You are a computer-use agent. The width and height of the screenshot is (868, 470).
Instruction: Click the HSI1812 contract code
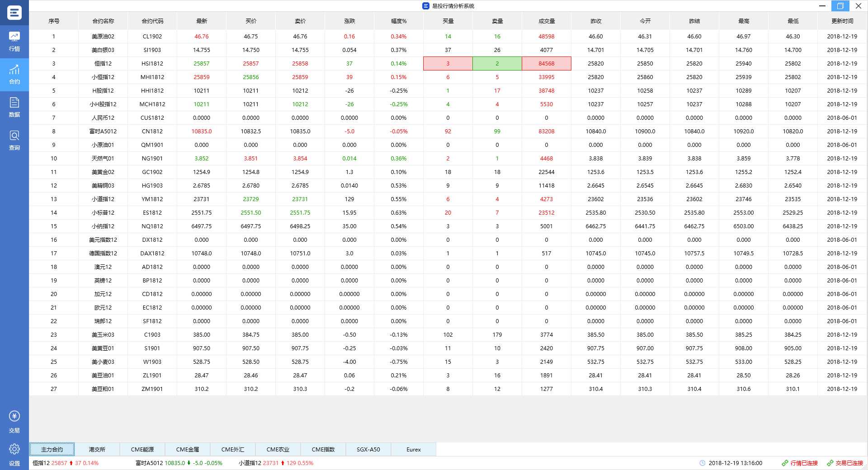(152, 63)
